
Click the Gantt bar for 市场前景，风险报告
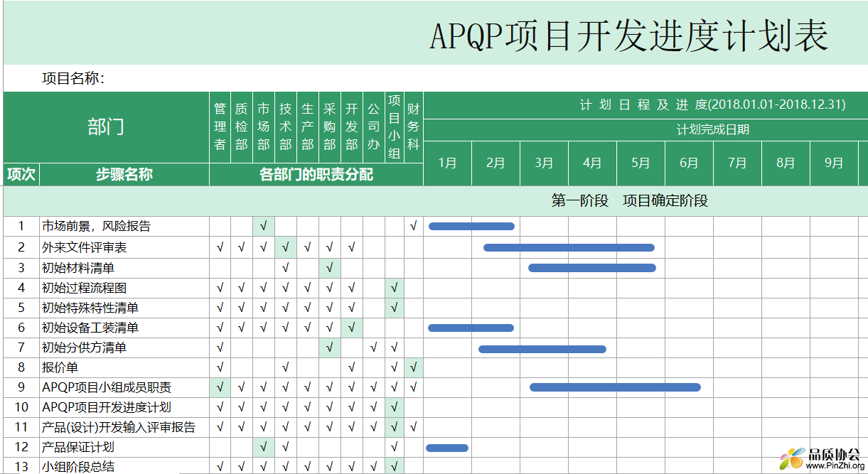coord(471,227)
